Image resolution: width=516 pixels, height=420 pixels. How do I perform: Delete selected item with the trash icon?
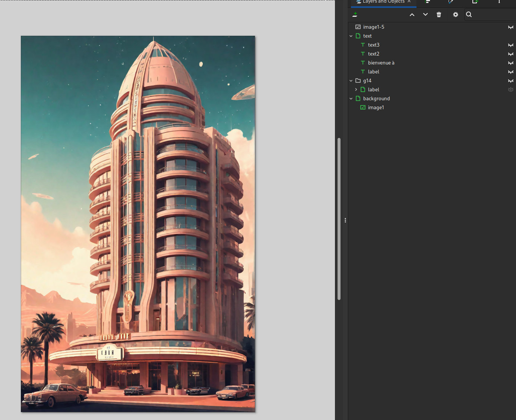439,15
